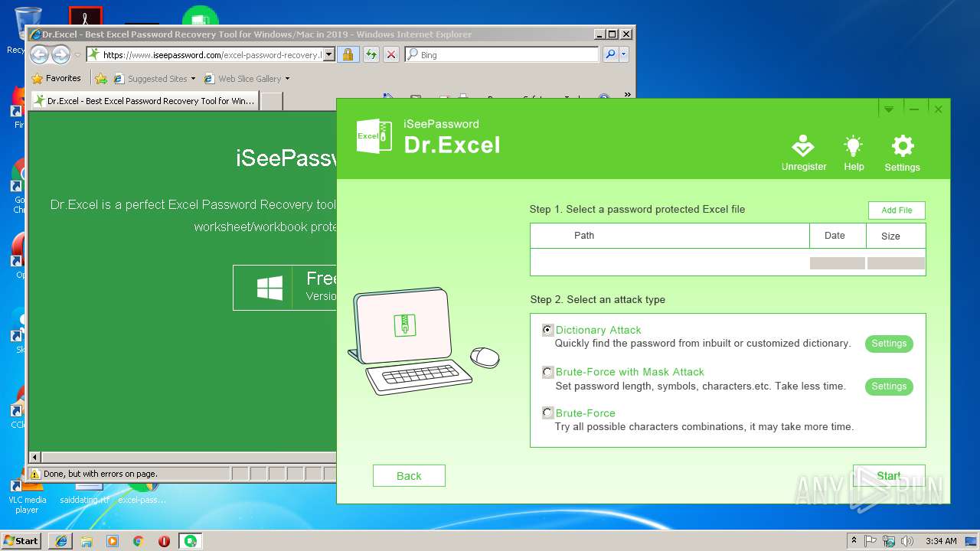The image size is (980, 551).
Task: Open the Dr.Excel title bar dropdown arrow
Action: (888, 109)
